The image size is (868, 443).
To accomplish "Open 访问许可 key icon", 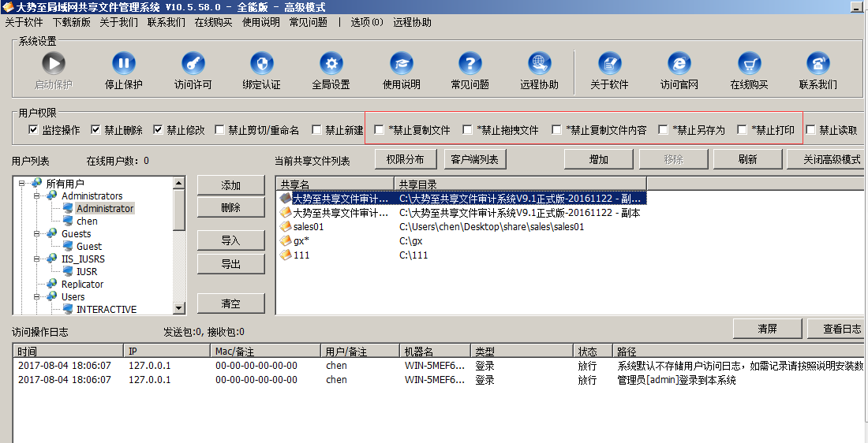I will tap(193, 64).
